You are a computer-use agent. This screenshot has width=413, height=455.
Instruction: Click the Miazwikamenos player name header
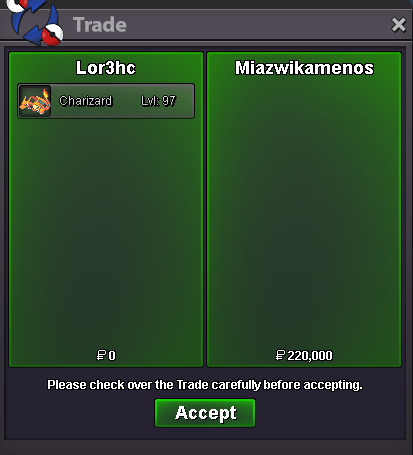tap(304, 68)
